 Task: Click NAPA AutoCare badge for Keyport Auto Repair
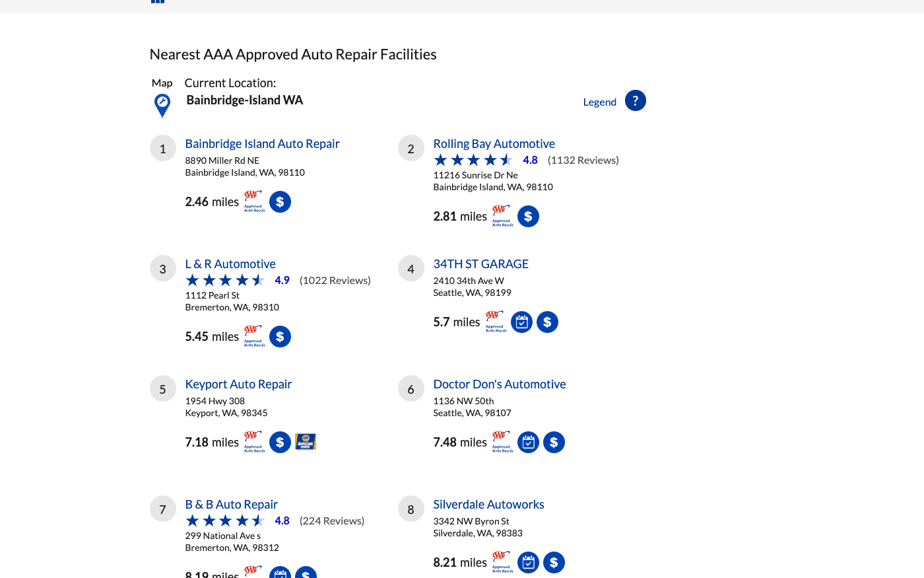pyautogui.click(x=306, y=442)
